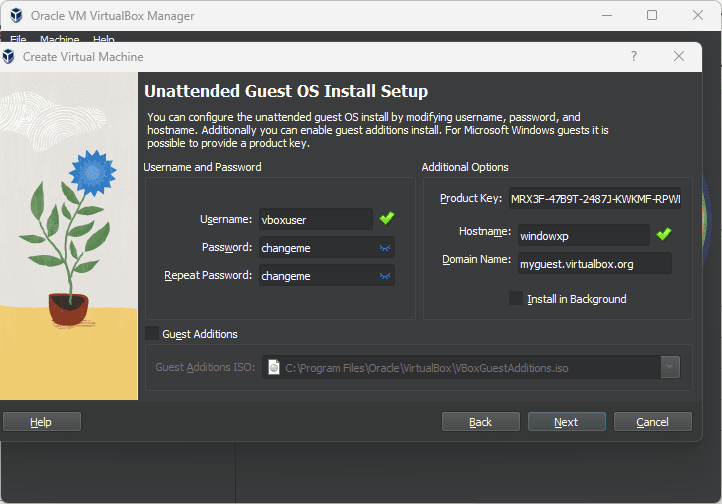This screenshot has width=722, height=504.
Task: Show password with the Password eye icon
Action: [384, 247]
